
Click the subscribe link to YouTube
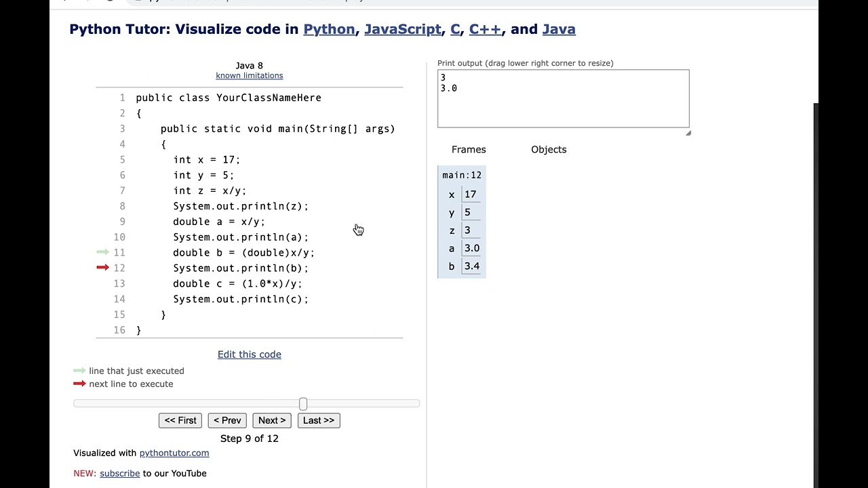119,473
